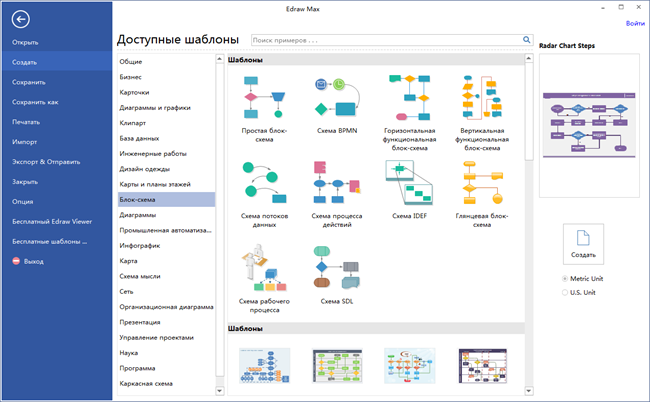Screen dimensions: 650x402
Task: Select the Схема потоков данных template
Action: (x=264, y=182)
